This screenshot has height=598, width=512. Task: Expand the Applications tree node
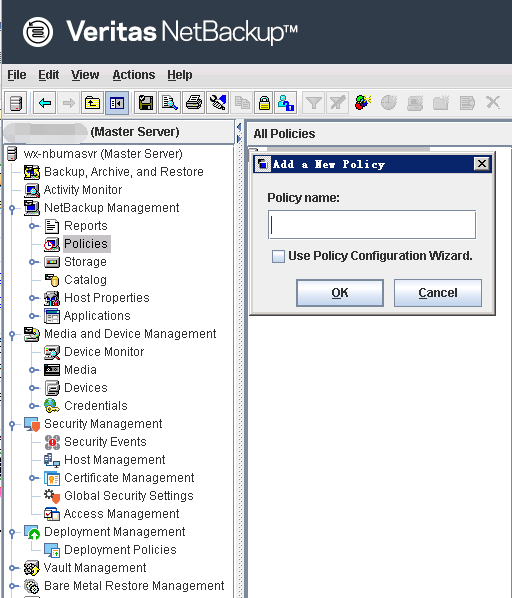tap(33, 316)
